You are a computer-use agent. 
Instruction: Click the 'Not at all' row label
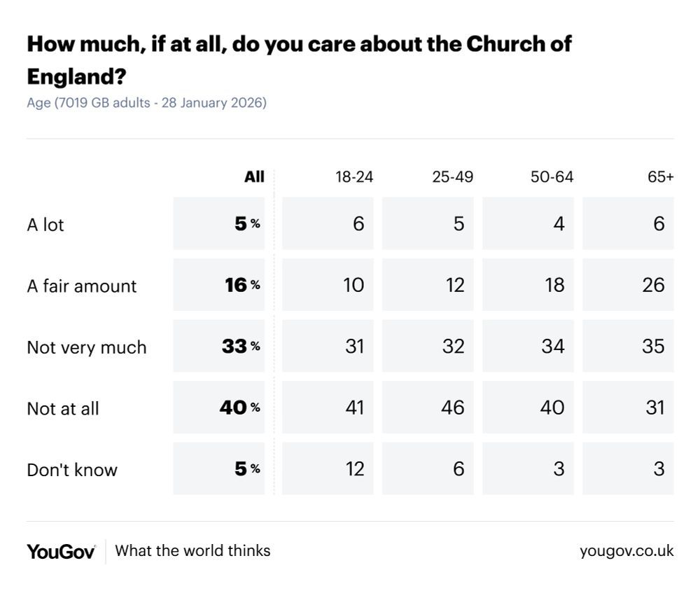63,408
